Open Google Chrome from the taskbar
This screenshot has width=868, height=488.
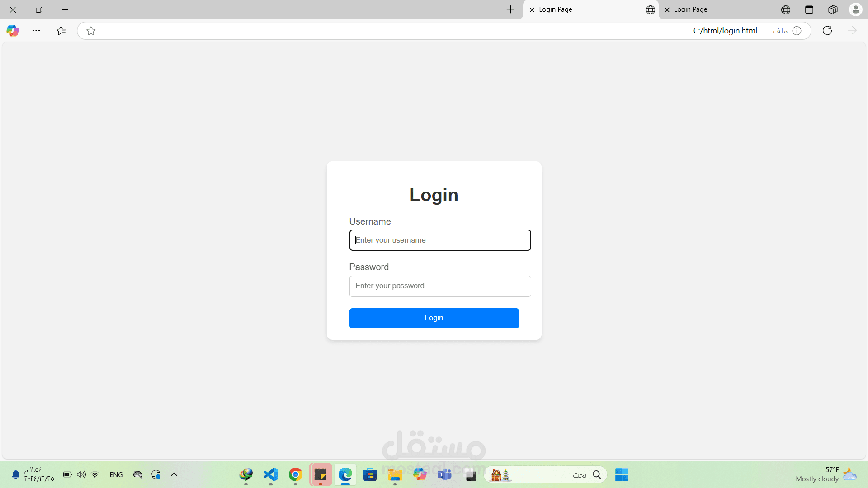(296, 474)
